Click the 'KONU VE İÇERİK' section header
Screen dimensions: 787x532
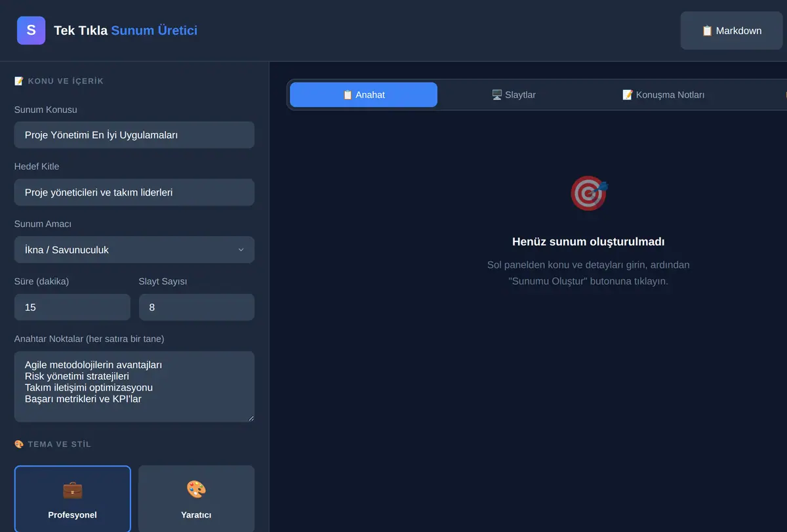(x=59, y=81)
